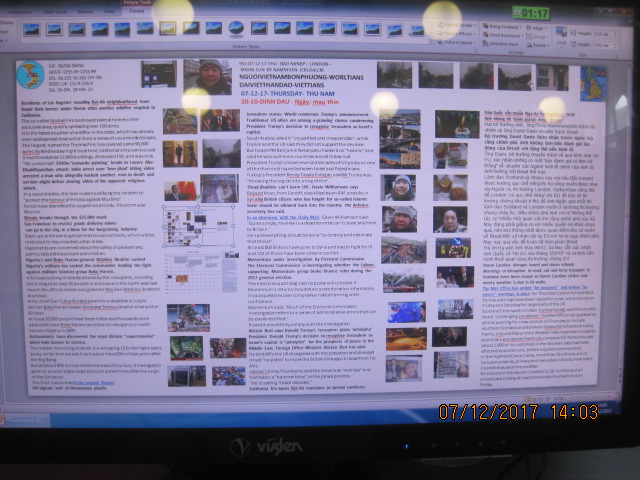Click the Crop tool

pos(561,35)
